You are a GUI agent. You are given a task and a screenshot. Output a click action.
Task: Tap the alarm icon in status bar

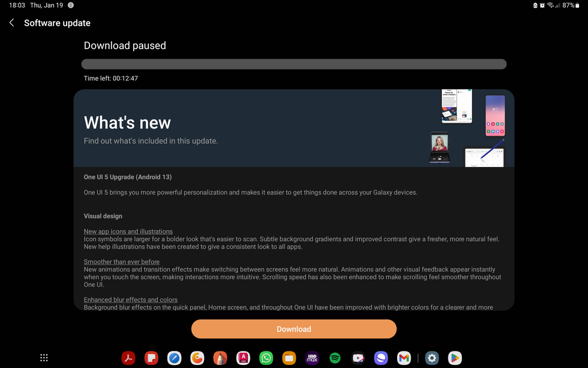pos(542,5)
